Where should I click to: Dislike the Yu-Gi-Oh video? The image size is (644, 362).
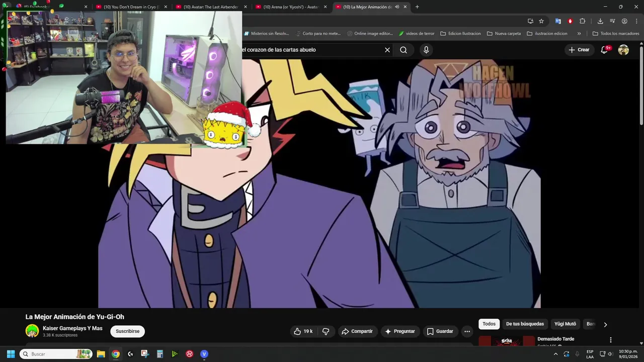pos(326,331)
